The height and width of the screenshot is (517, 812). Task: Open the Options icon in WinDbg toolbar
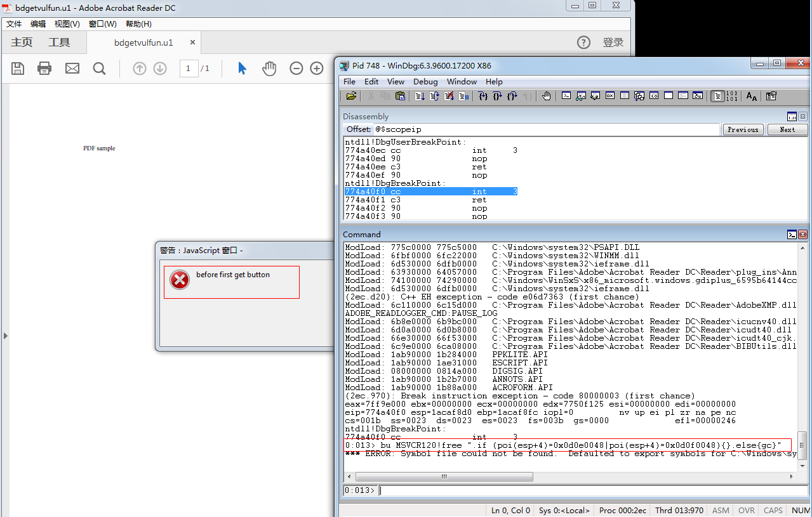[x=771, y=96]
